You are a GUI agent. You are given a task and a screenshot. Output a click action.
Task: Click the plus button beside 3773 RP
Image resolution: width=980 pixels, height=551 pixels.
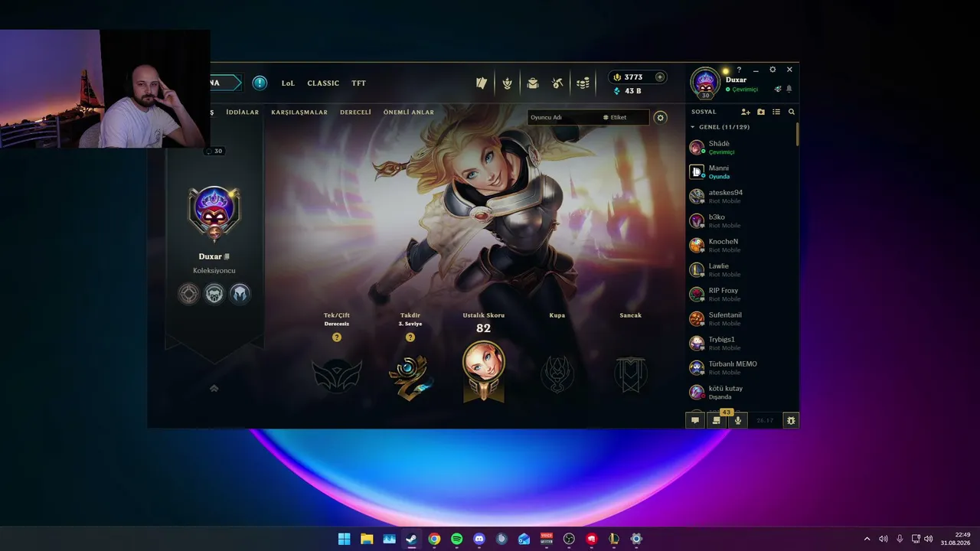coord(660,77)
